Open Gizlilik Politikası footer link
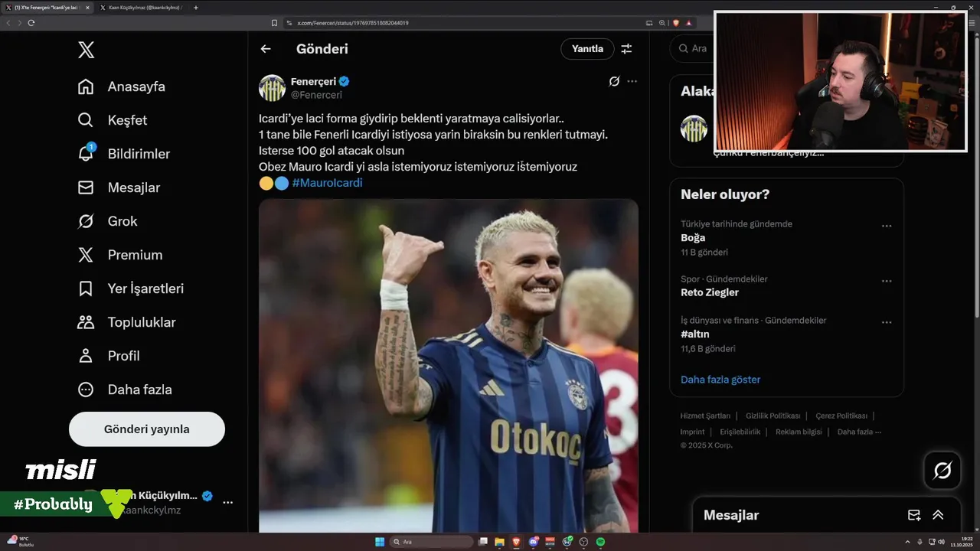 (x=773, y=416)
